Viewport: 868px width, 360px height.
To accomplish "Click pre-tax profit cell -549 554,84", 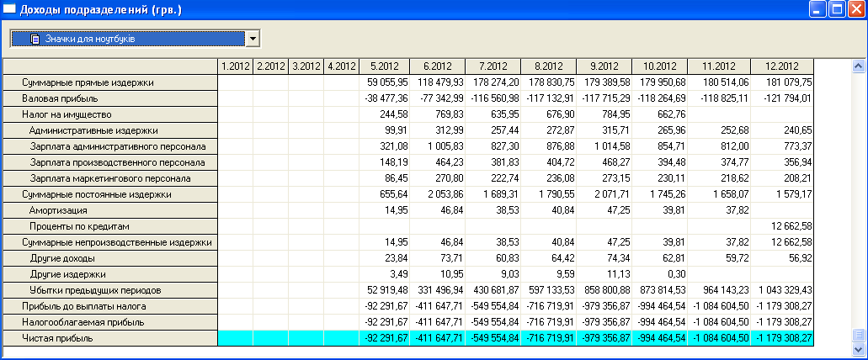I will [x=493, y=306].
